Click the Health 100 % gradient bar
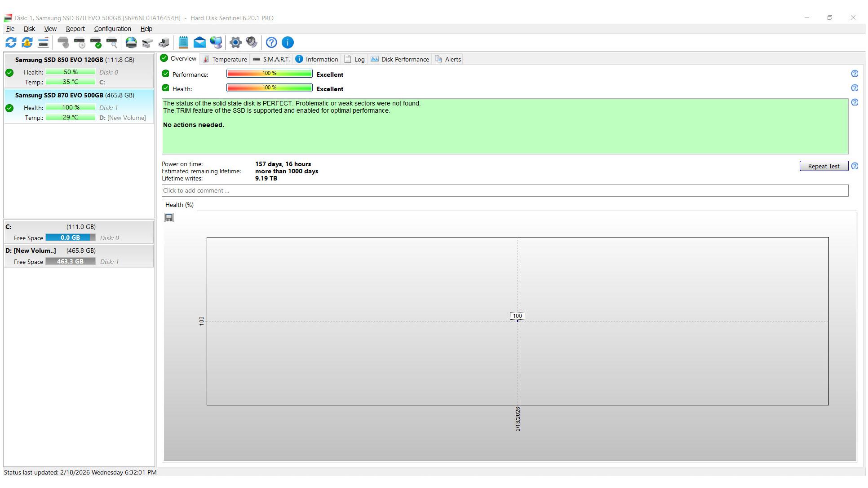This screenshot has height=488, width=868. pyautogui.click(x=269, y=88)
